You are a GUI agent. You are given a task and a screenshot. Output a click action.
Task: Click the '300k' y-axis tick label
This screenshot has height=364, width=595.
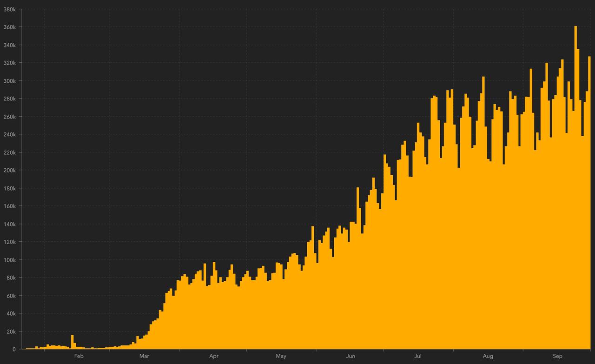tap(10, 81)
